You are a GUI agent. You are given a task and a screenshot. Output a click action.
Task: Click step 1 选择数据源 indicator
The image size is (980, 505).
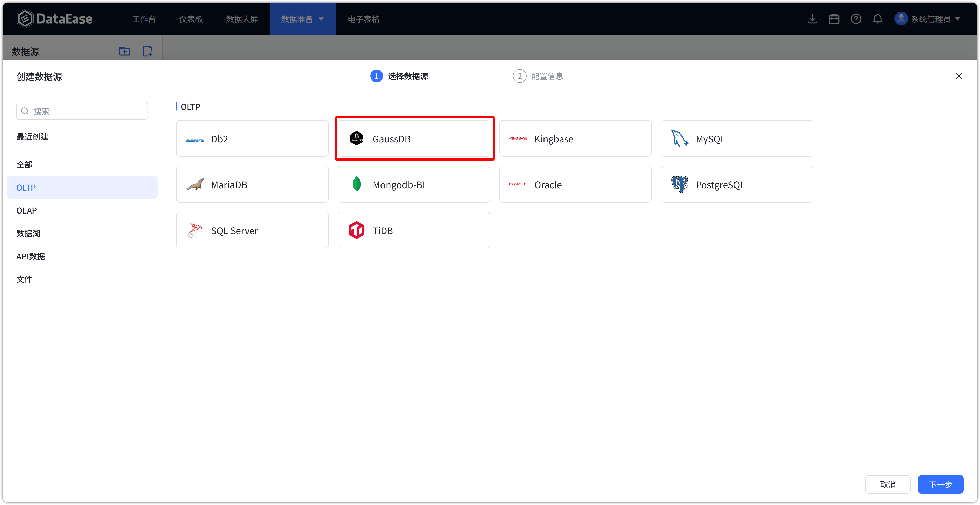pos(399,76)
